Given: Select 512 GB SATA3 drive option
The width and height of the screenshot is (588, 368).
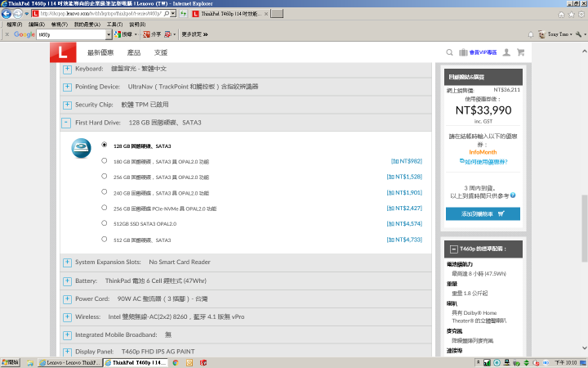Looking at the screenshot, I should coord(105,239).
